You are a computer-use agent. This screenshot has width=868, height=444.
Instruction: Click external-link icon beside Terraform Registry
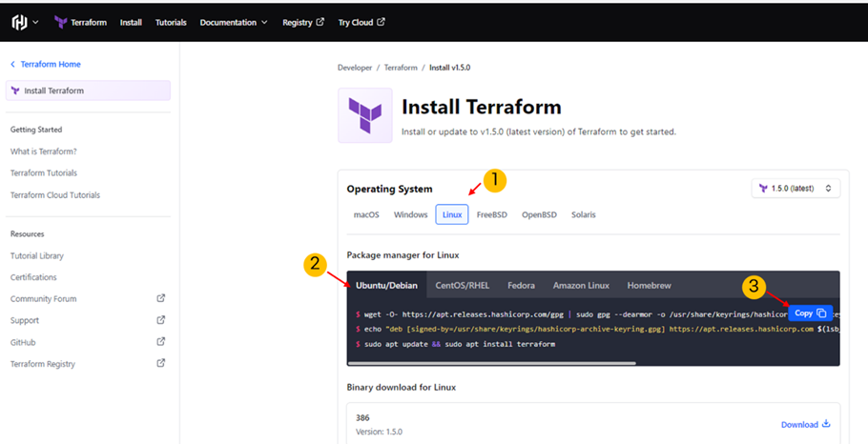click(x=160, y=363)
